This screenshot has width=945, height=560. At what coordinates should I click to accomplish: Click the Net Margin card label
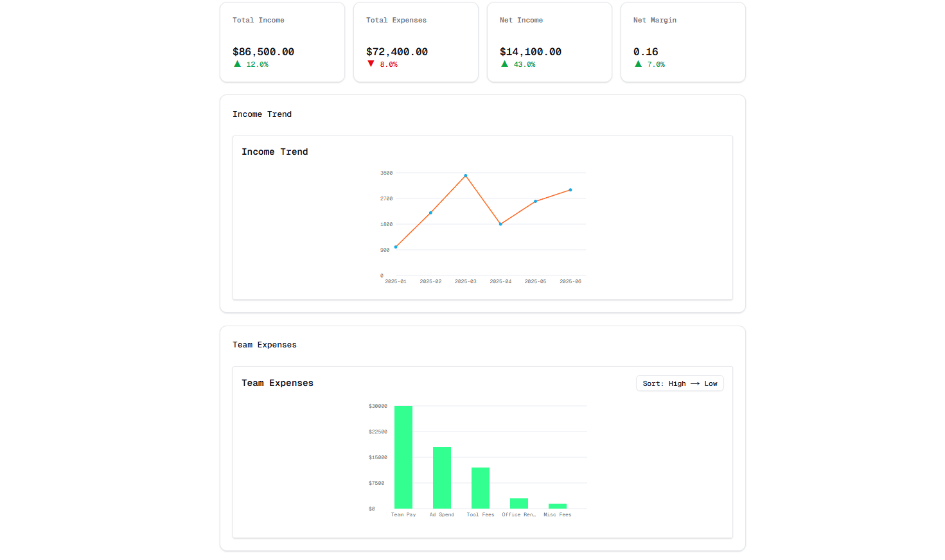[x=655, y=20]
